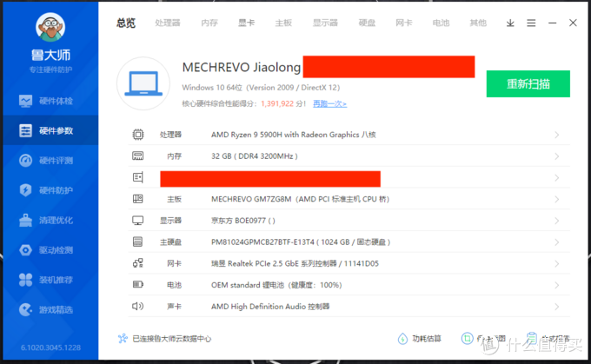
Task: Click the MECHREVO Jiaolong device name
Action: [242, 68]
